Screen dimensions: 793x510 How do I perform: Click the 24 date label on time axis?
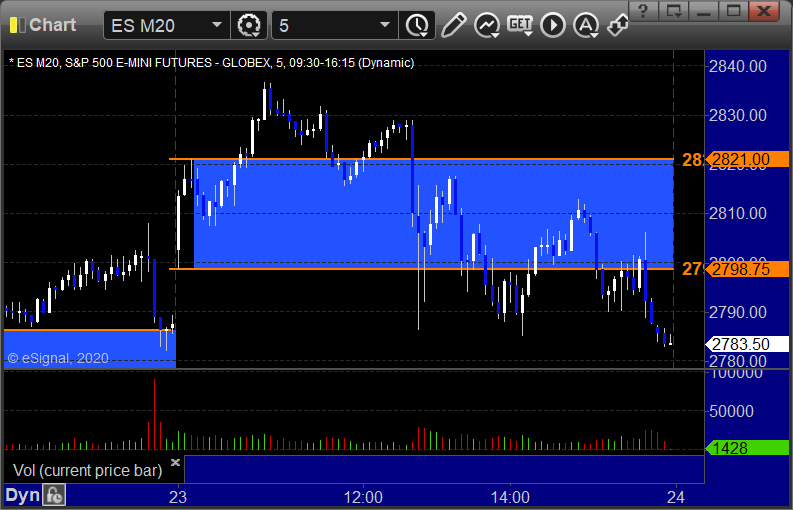(676, 497)
